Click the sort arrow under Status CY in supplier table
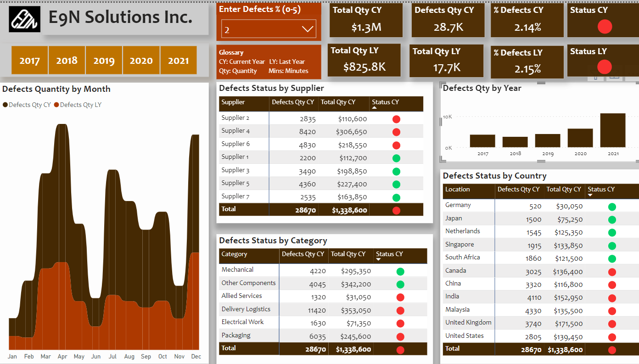The width and height of the screenshot is (639, 364). (x=374, y=108)
